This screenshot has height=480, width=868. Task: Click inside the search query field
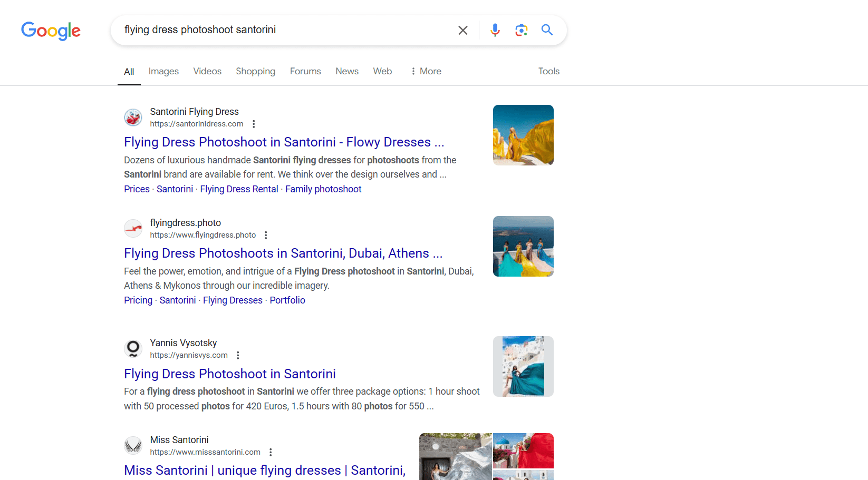tap(285, 30)
